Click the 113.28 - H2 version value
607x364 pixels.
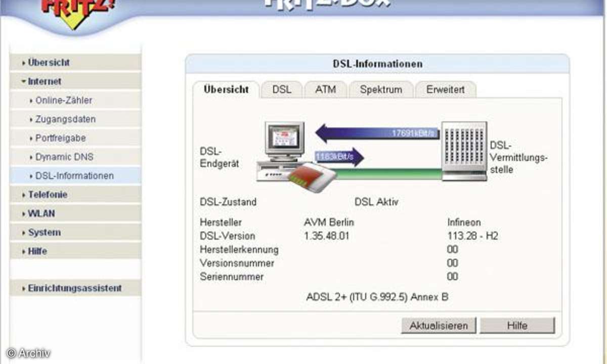coord(472,236)
